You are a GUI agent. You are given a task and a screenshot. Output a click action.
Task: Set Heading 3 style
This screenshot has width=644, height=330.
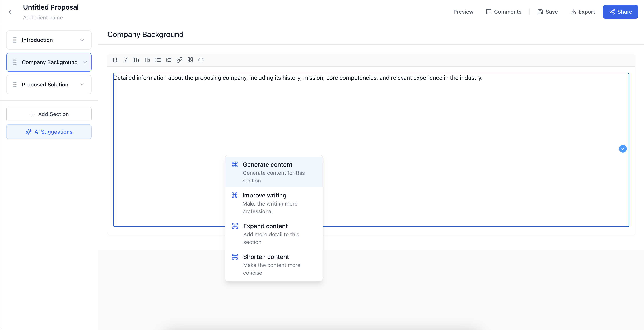(147, 60)
